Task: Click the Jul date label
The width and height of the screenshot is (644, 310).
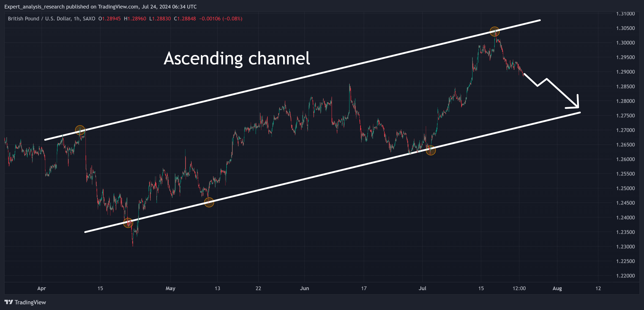Action: click(422, 288)
